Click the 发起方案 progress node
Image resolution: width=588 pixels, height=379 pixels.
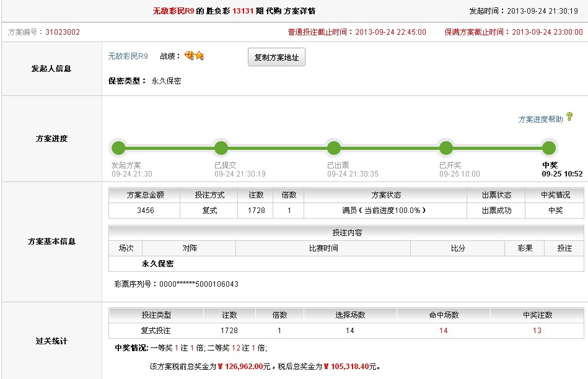[118, 148]
